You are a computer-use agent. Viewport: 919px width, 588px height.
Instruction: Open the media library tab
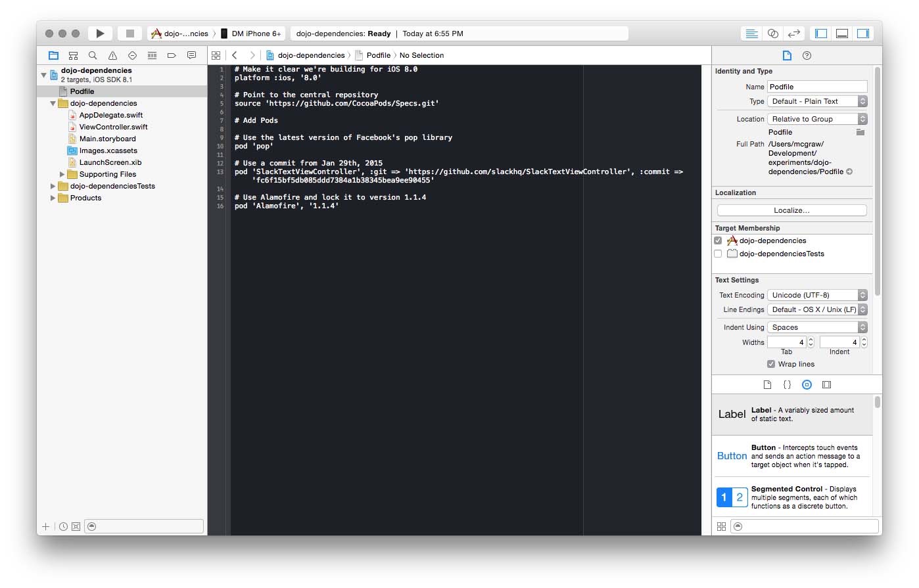tap(827, 384)
